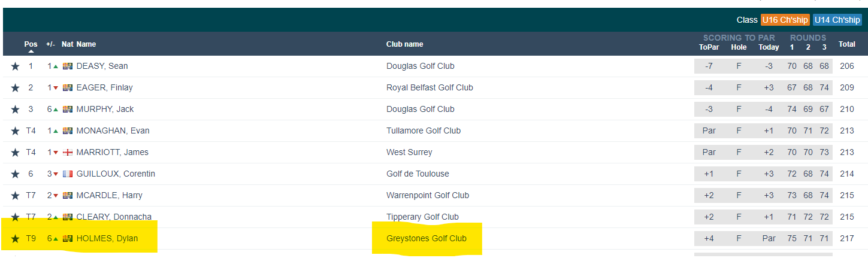Image resolution: width=868 pixels, height=258 pixels.
Task: Sort by the Pos column header
Action: pyautogui.click(x=31, y=44)
